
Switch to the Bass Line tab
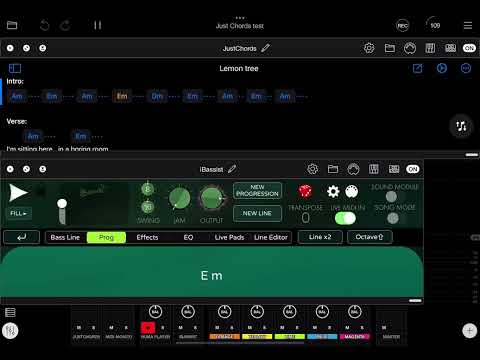point(65,237)
